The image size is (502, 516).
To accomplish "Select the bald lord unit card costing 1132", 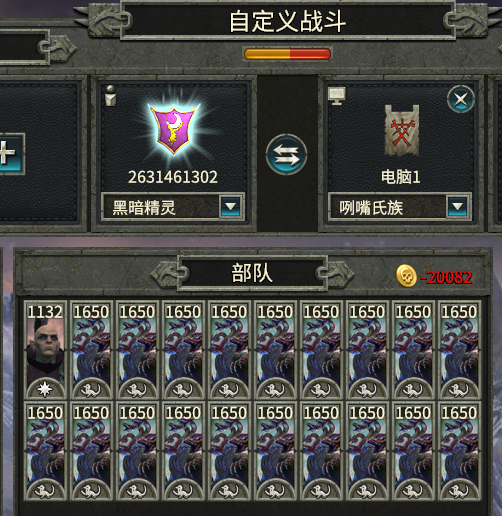I will pyautogui.click(x=45, y=350).
